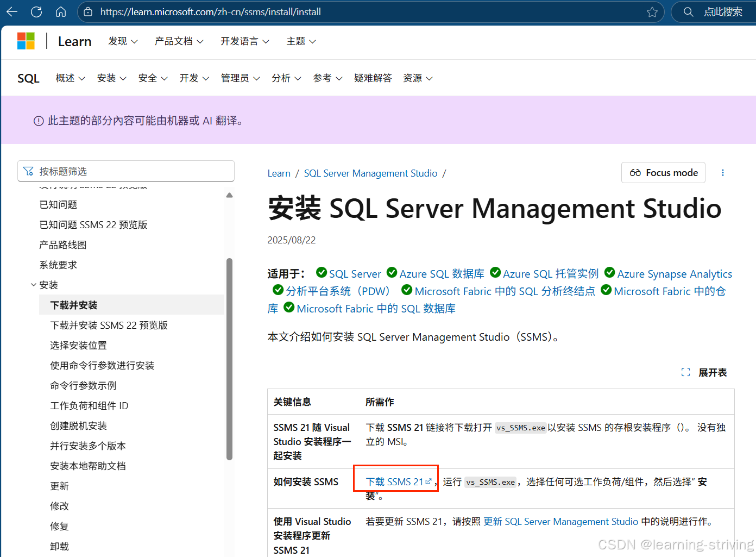Open the 发现 dropdown menu
The height and width of the screenshot is (557, 756).
(123, 41)
